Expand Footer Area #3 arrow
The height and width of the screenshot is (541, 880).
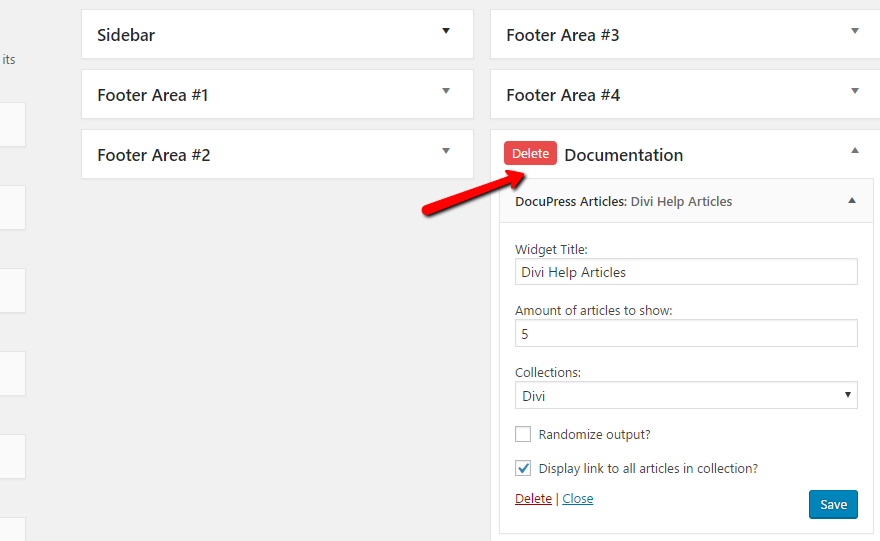[855, 31]
